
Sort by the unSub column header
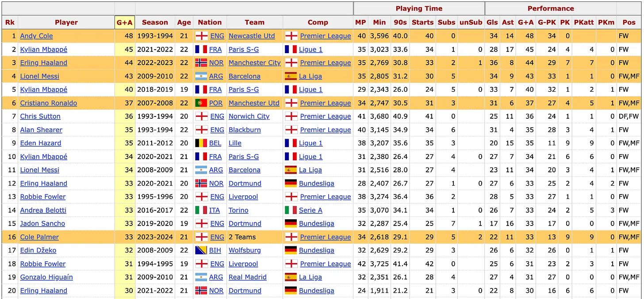point(471,22)
